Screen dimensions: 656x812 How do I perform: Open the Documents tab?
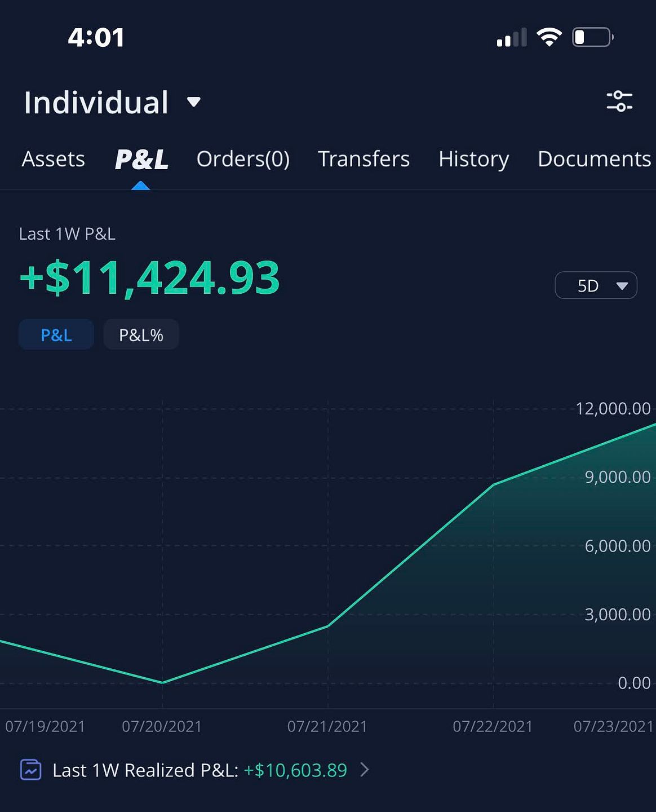[x=595, y=159]
